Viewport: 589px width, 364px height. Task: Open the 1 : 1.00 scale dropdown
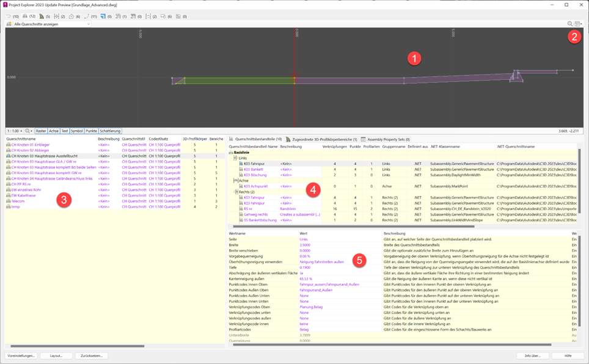click(14, 131)
